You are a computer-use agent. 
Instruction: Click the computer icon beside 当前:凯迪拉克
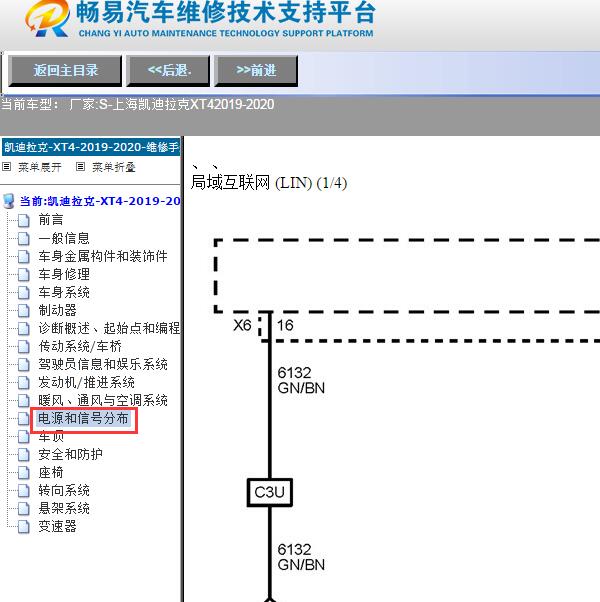point(8,201)
